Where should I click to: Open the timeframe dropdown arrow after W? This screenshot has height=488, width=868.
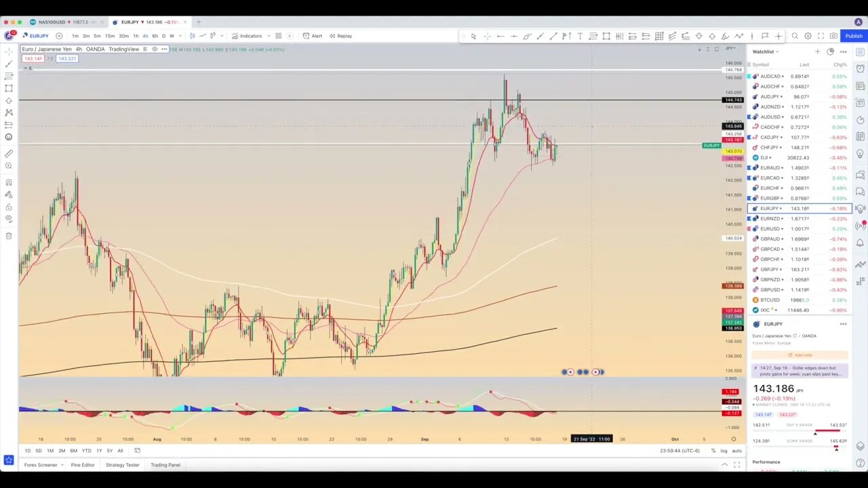(180, 36)
